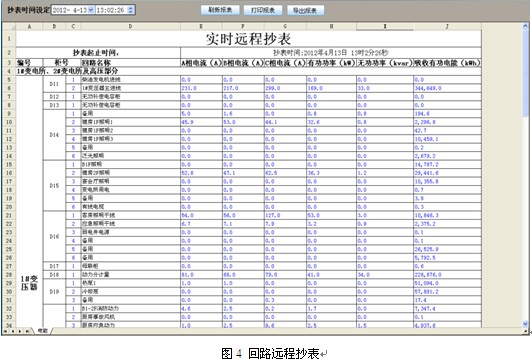Click vertical scrollbar down arrow
Image resolution: width=532 pixels, height=362 pixels.
(526, 323)
